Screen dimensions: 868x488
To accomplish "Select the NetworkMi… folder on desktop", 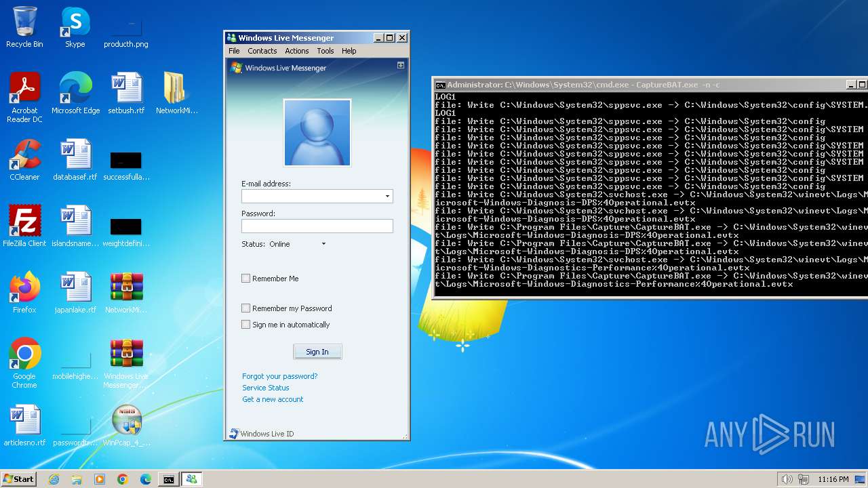I will pyautogui.click(x=176, y=94).
